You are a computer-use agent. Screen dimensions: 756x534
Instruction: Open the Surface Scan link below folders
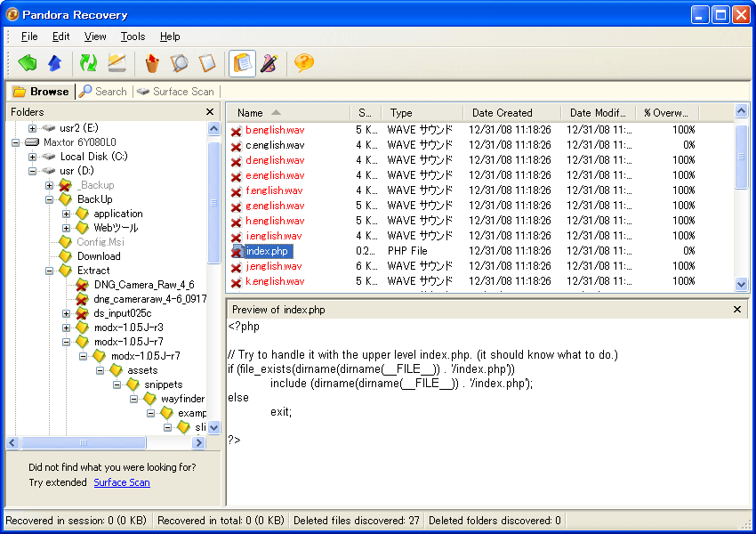pos(122,482)
